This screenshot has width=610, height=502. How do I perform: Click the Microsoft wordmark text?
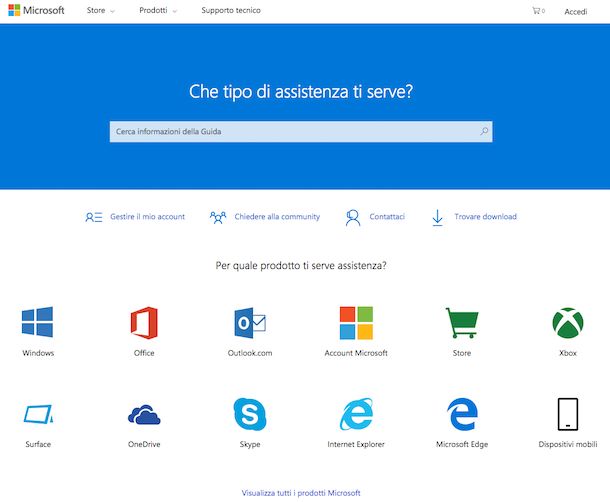point(44,11)
